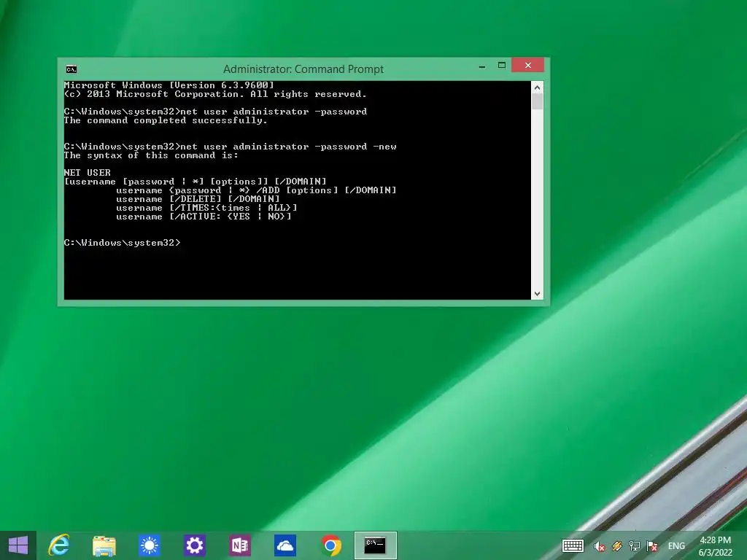Click the line ending with "-password -new"
747x560 pixels.
(230, 147)
